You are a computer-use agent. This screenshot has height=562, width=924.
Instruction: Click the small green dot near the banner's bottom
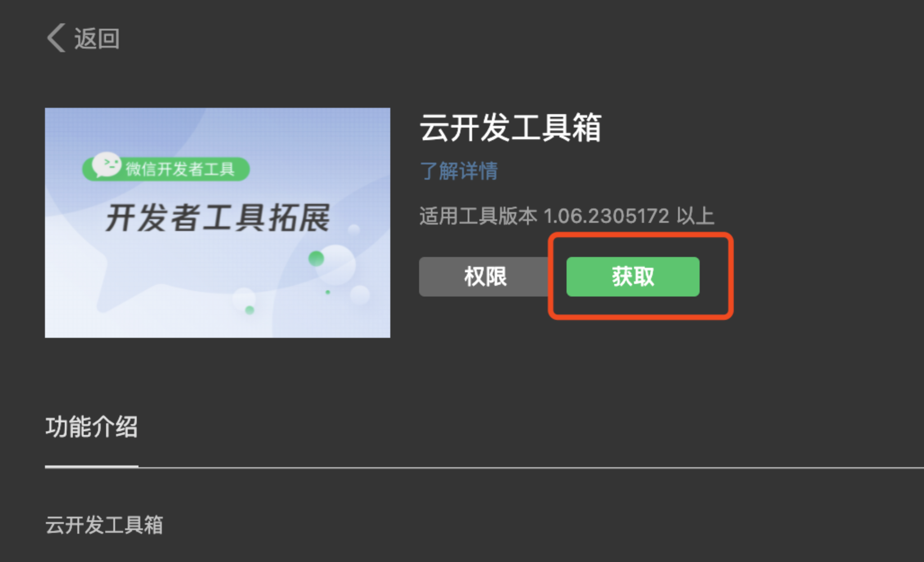pos(250,310)
